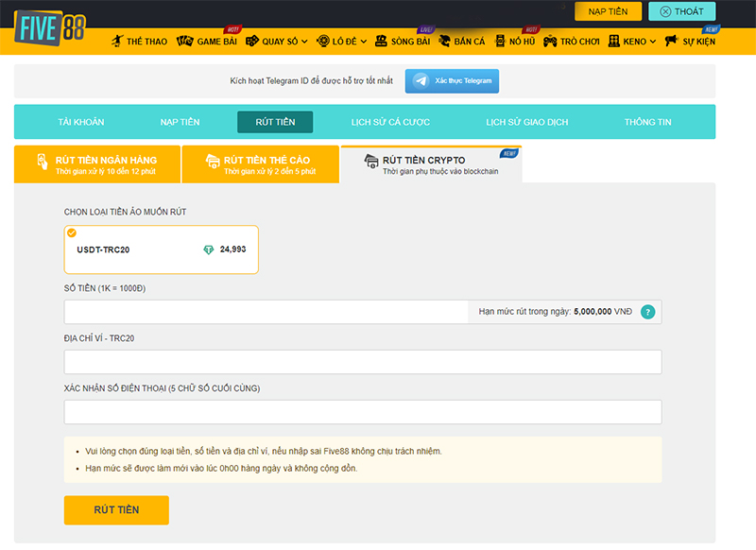Click the Keno building icon

(613, 41)
